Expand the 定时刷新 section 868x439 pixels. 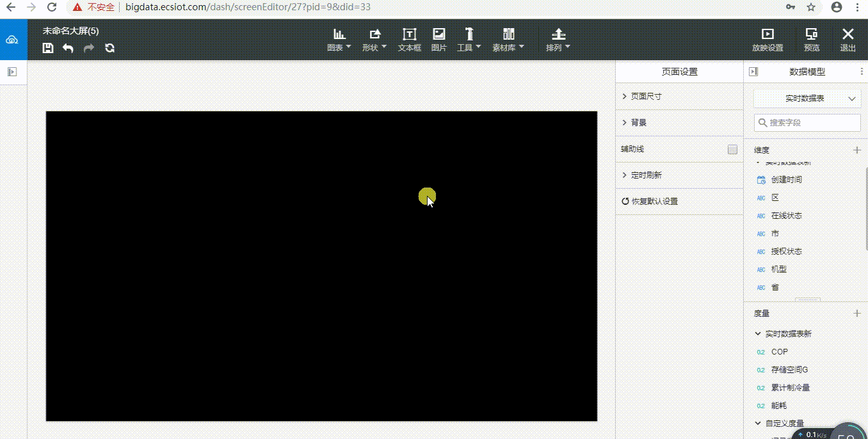679,175
